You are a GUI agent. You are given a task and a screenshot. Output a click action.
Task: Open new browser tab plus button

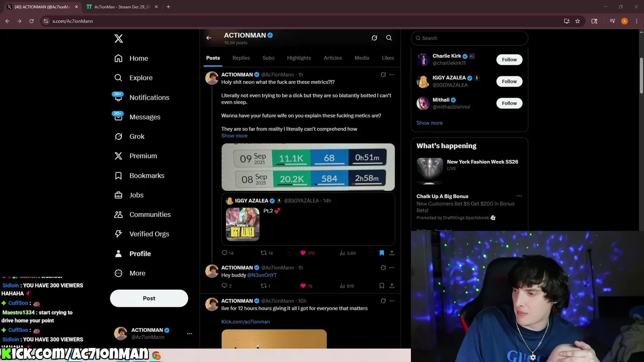tap(168, 7)
